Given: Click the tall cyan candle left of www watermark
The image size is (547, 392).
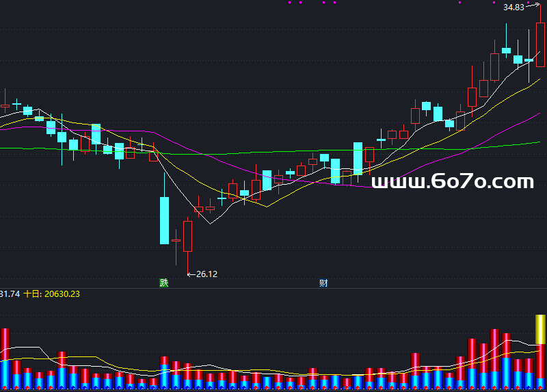Looking at the screenshot, I should click(358, 158).
